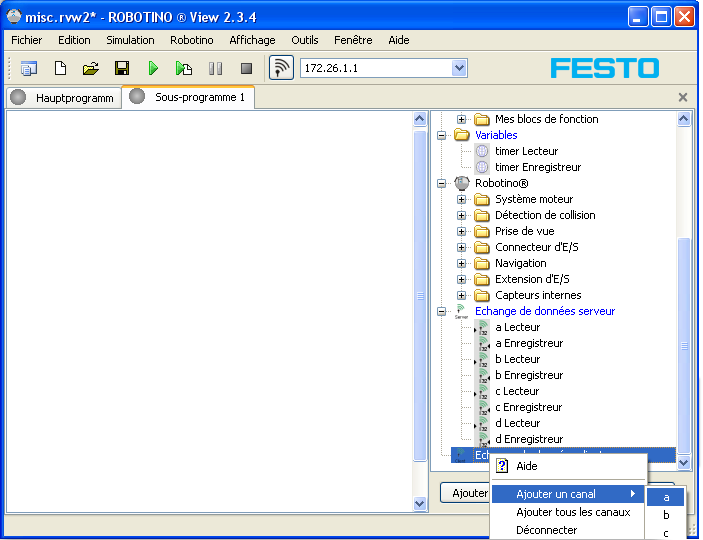This screenshot has width=703, height=540.
Task: Collapse the Robotino® node
Action: tap(442, 183)
